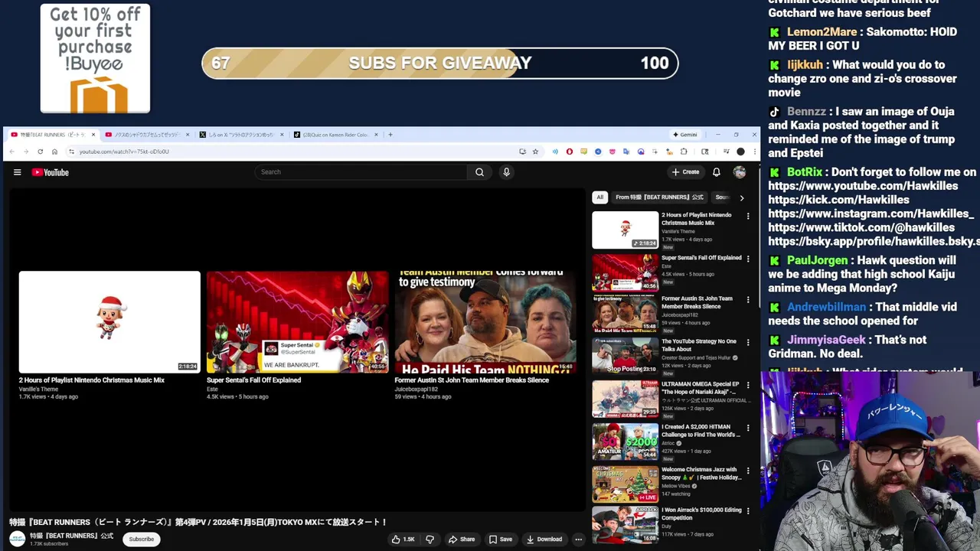Click Andrewbillman username in chat
The image size is (980, 551).
(826, 307)
